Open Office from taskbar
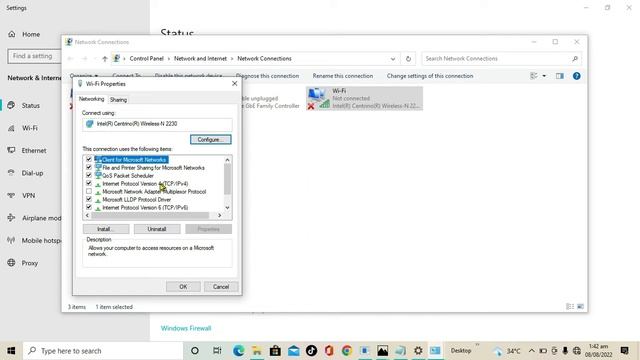640x360 pixels. pos(329,351)
